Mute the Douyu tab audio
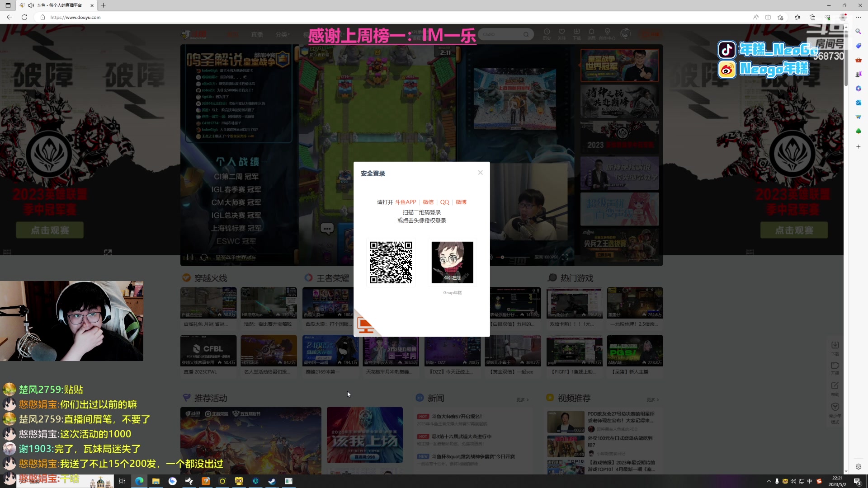The width and height of the screenshot is (868, 488). [31, 5]
